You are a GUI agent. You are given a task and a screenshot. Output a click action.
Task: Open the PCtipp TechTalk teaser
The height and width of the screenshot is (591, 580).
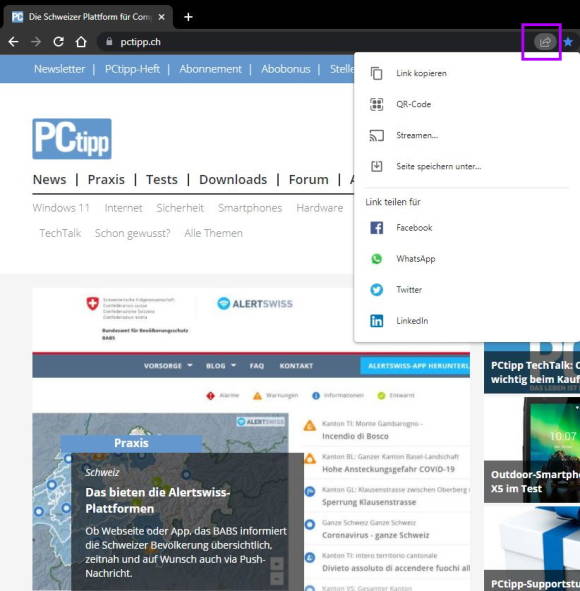[532, 367]
